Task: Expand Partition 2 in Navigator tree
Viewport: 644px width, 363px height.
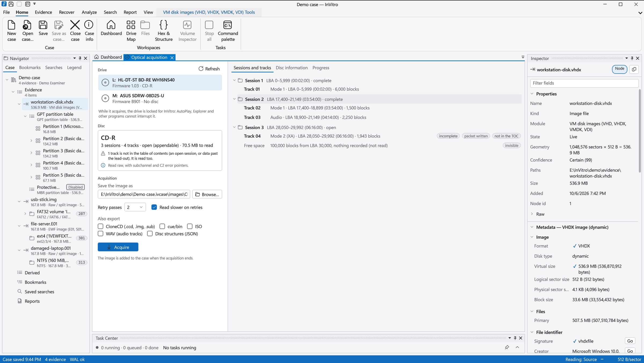Action: tap(31, 141)
